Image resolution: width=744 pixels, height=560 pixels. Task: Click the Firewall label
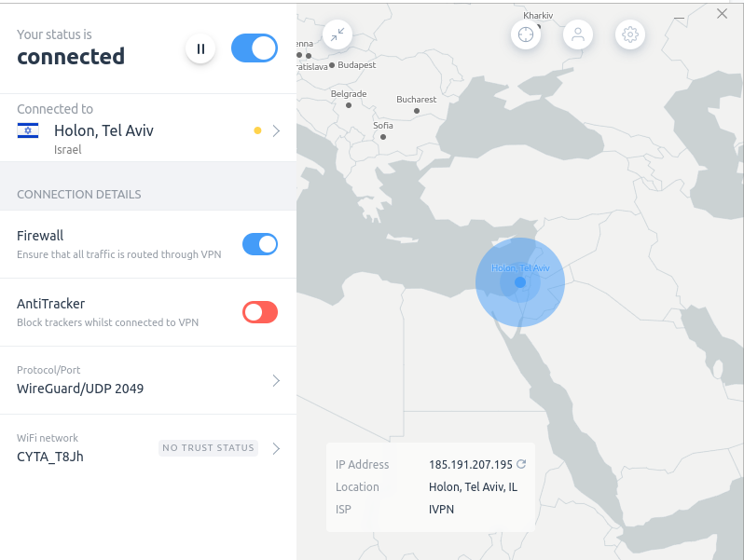[40, 236]
